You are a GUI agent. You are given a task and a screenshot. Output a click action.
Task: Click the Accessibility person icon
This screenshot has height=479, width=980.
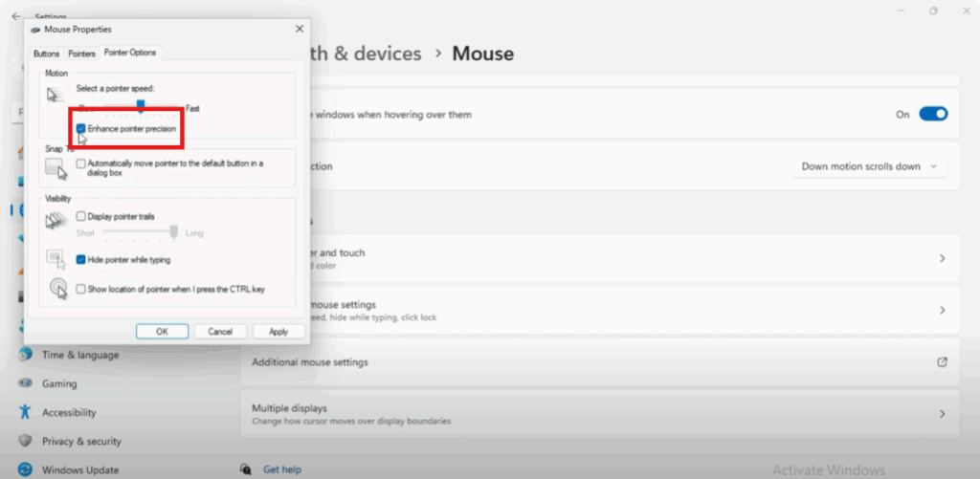(x=25, y=411)
